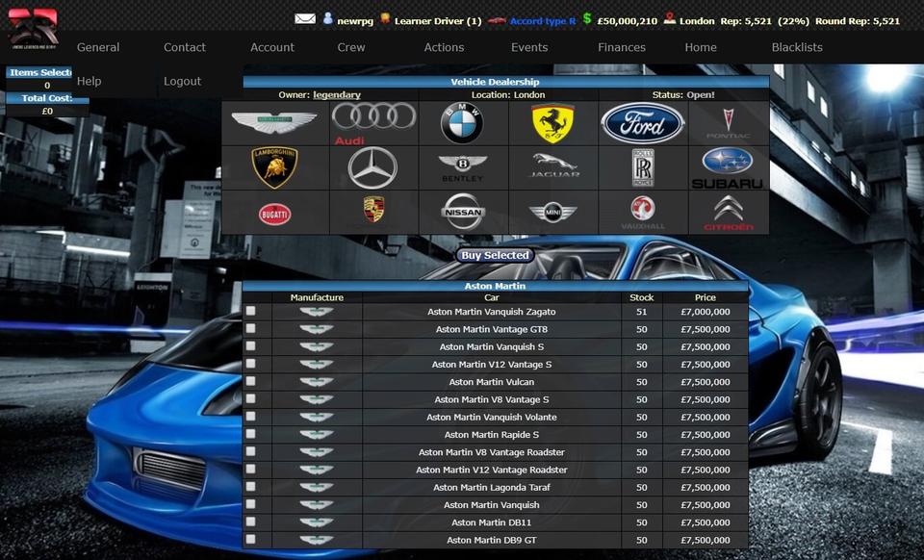Select the Ford oval logo
The image size is (924, 560).
(x=642, y=123)
